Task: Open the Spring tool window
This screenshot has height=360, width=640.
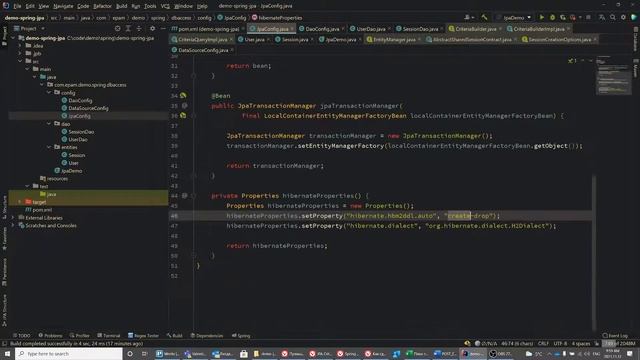Action: pyautogui.click(x=241, y=336)
